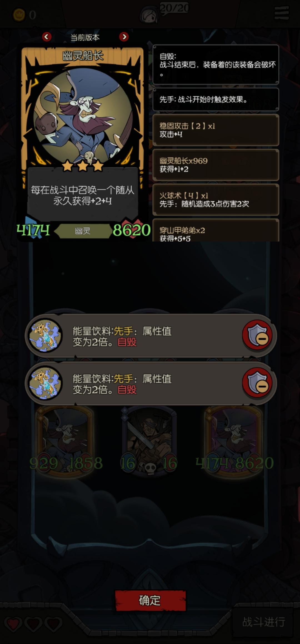The image size is (300, 644).
Task: Click the 确定 confirm button
Action: tap(150, 600)
